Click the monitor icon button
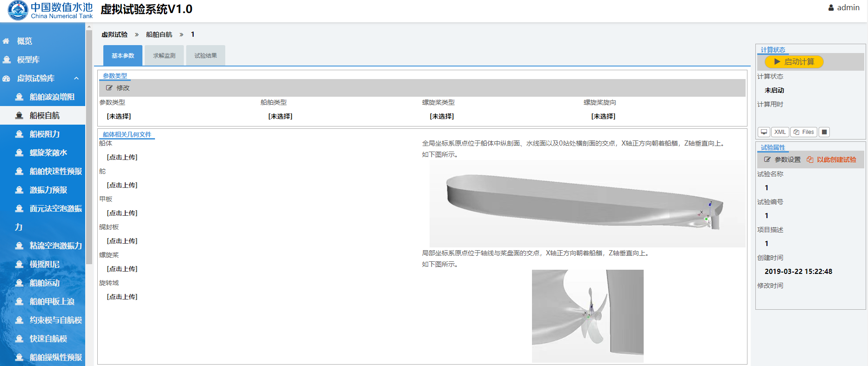Image resolution: width=868 pixels, height=366 pixels. [764, 132]
